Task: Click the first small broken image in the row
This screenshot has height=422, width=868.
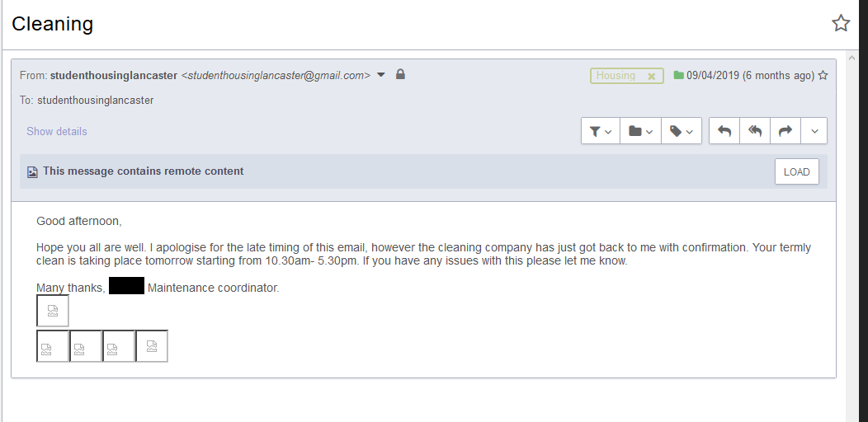Action: click(x=53, y=346)
